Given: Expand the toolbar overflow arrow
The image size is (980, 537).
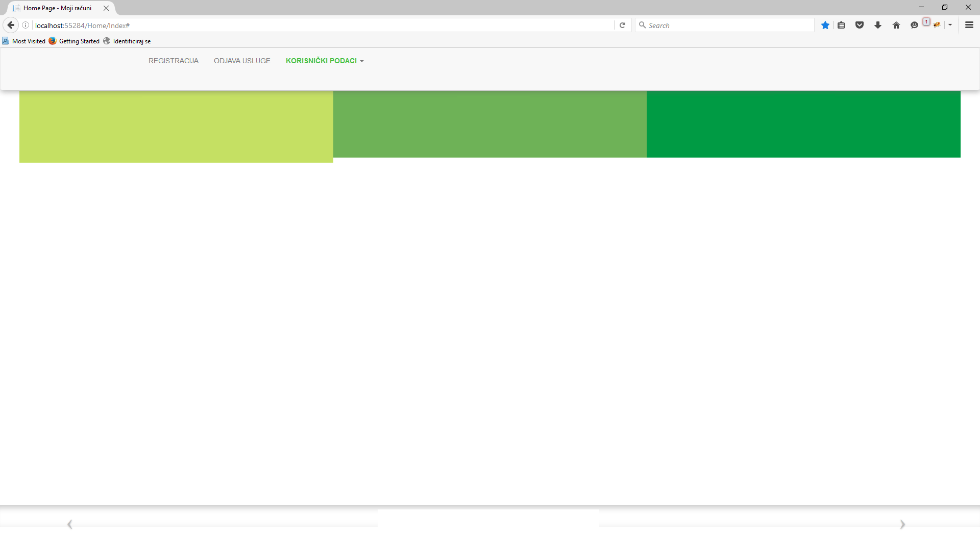Looking at the screenshot, I should coord(950,24).
